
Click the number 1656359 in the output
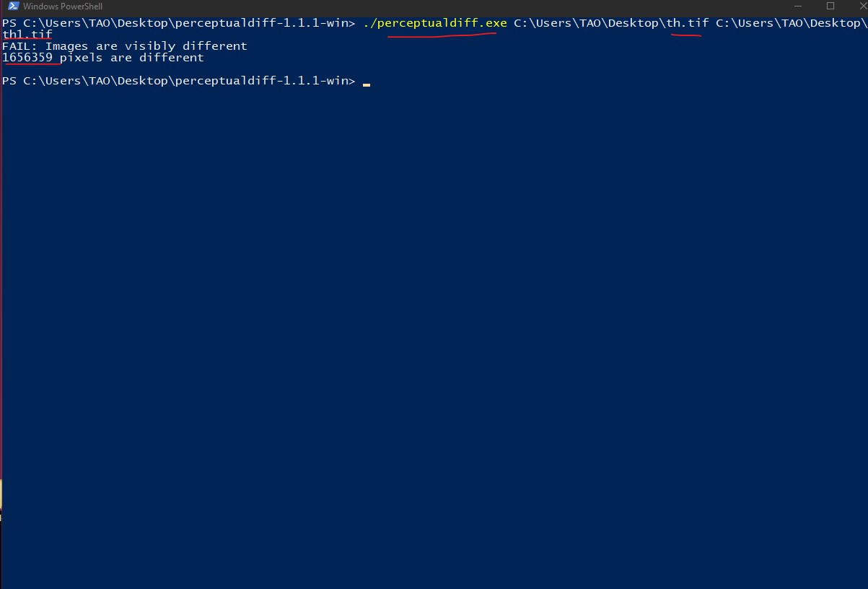pos(27,58)
